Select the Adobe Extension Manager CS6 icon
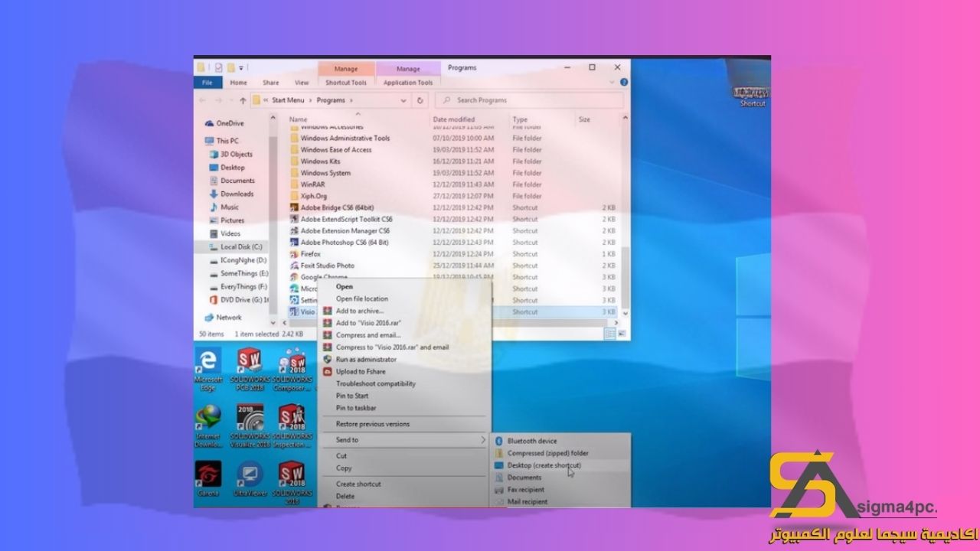Image resolution: width=980 pixels, height=551 pixels. pyautogui.click(x=294, y=230)
